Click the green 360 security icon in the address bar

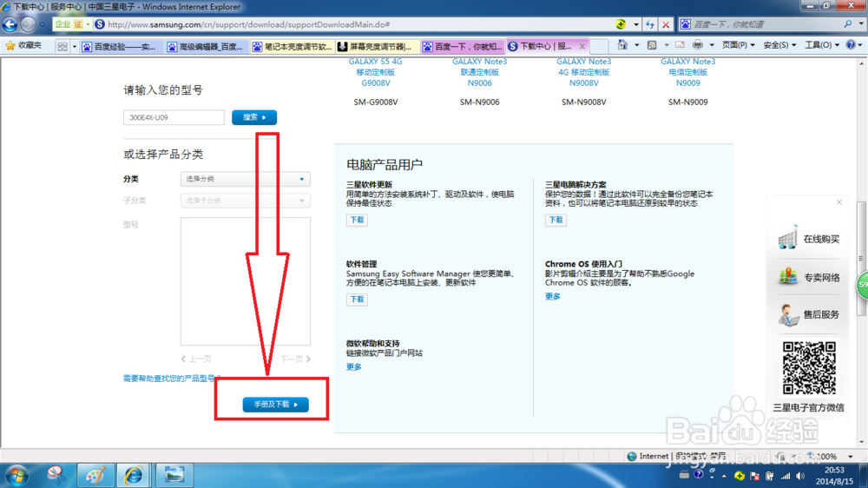[x=621, y=24]
